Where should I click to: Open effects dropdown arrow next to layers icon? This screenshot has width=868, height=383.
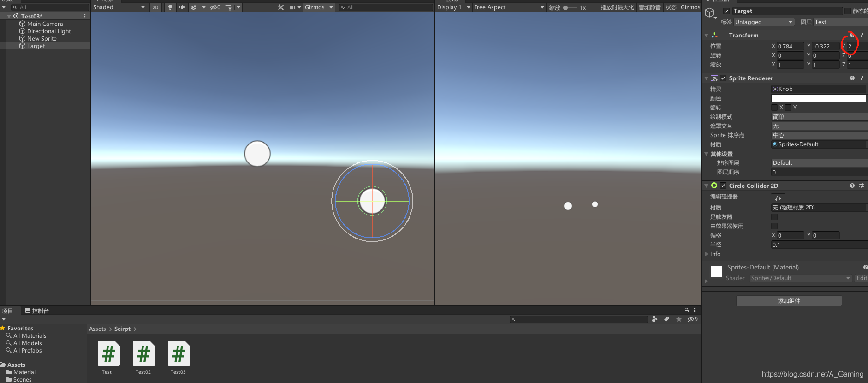point(204,7)
